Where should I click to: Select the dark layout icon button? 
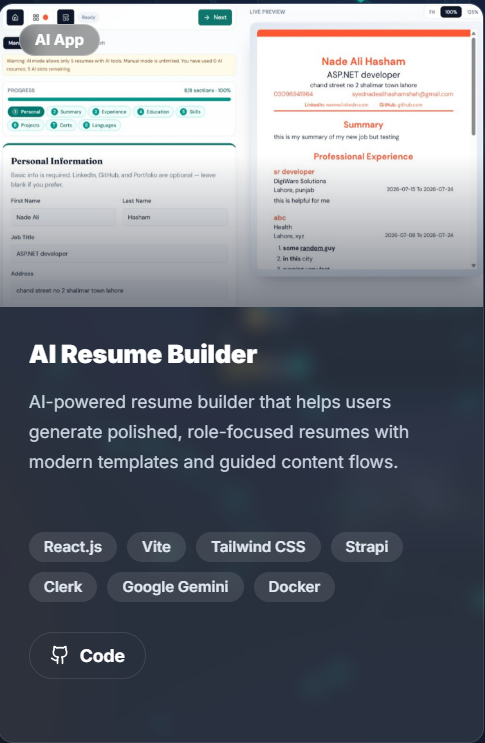pos(65,18)
